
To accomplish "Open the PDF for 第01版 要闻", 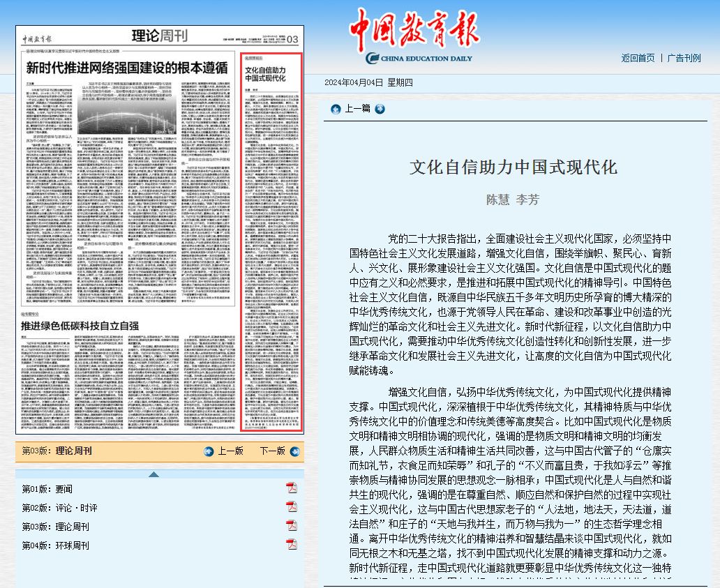I will pyautogui.click(x=292, y=488).
